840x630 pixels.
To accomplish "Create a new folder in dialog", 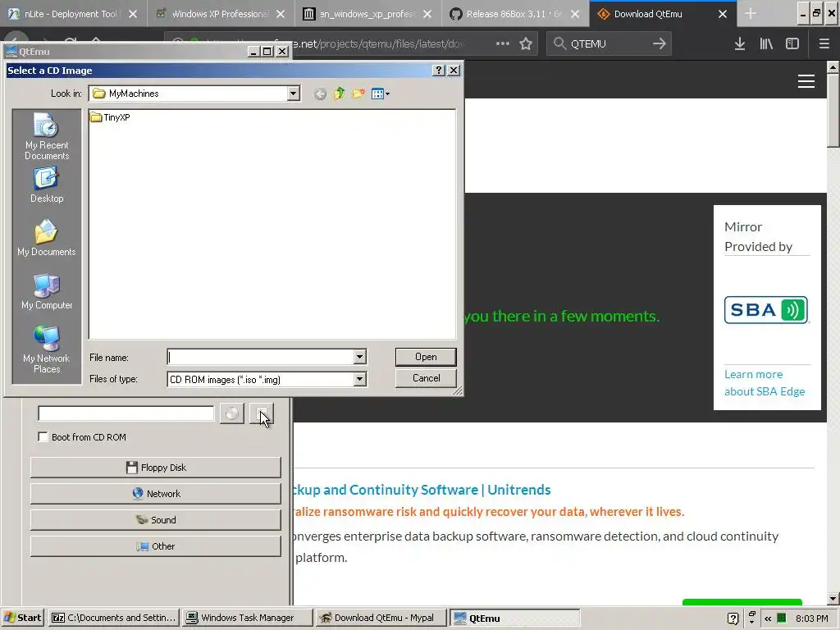I will tap(358, 94).
